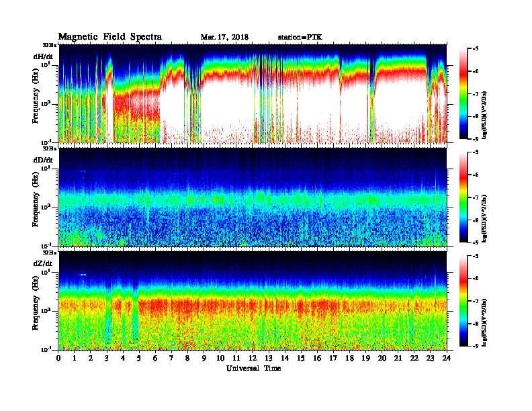Click the "Magnetic Field Spectra" plot title

click(110, 37)
